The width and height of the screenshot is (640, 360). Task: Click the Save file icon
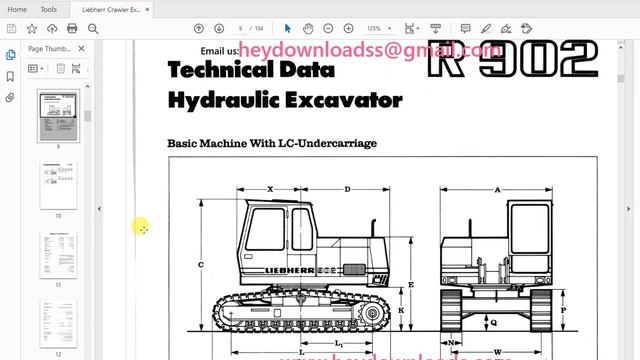point(11,29)
